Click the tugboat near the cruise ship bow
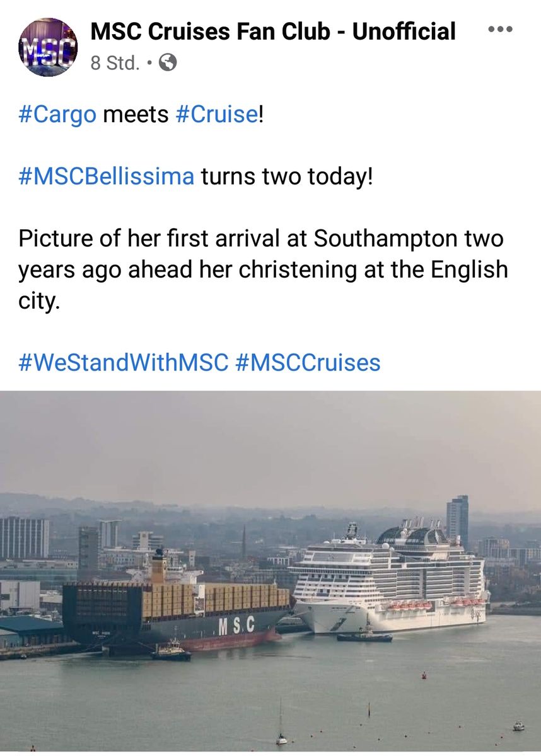Viewport: 541px width, 756px height. coord(364,634)
